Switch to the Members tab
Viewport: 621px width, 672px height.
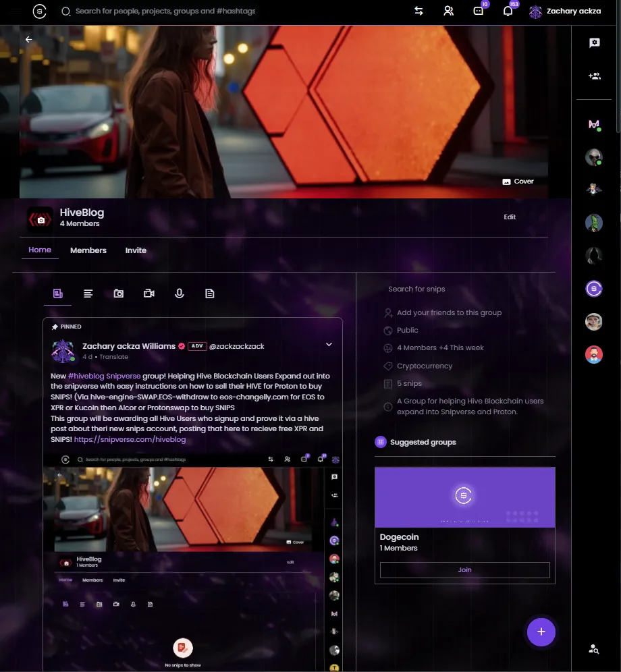[88, 250]
